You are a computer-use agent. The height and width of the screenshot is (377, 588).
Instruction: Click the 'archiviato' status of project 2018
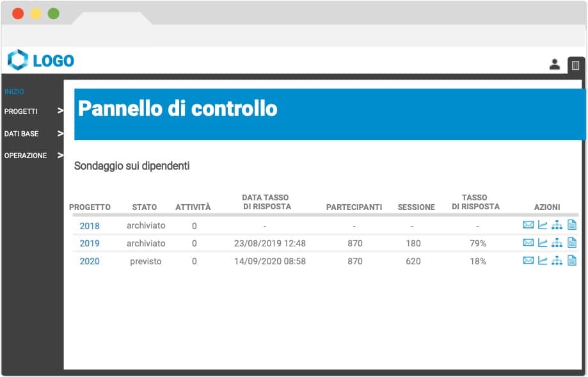coord(146,225)
